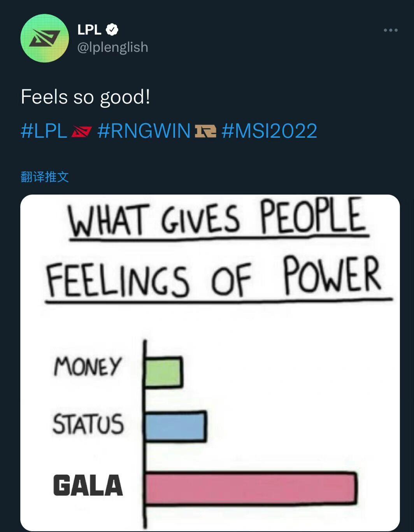Image resolution: width=414 pixels, height=532 pixels.
Task: Open the three-dot more options menu
Action: point(390,30)
